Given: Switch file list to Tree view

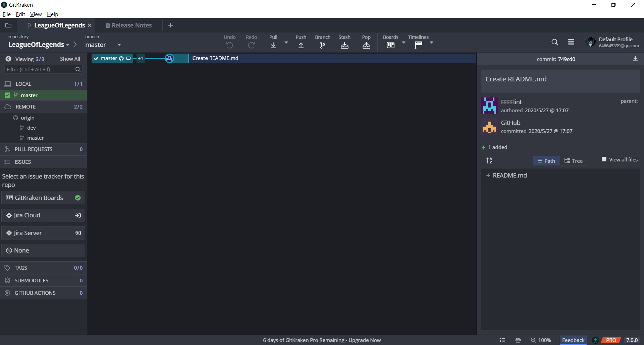Looking at the screenshot, I should (x=574, y=161).
